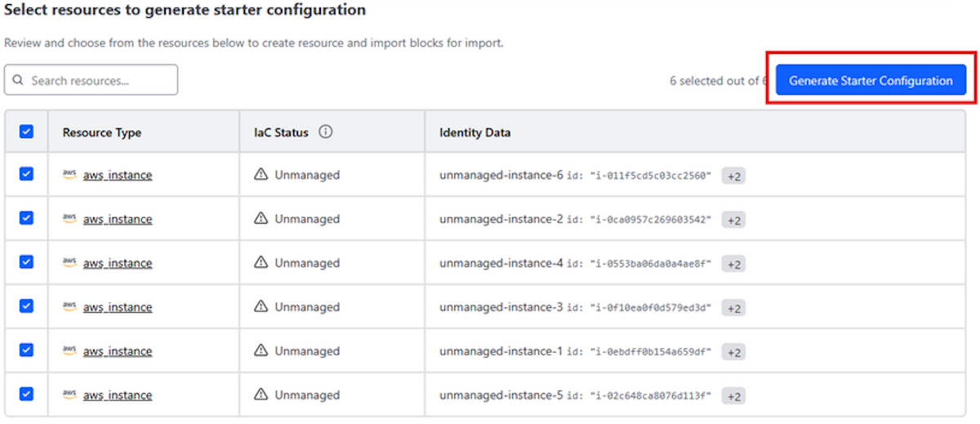Uncheck the unmanaged-instance-5 row checkbox
The height and width of the screenshot is (424, 980).
point(26,395)
